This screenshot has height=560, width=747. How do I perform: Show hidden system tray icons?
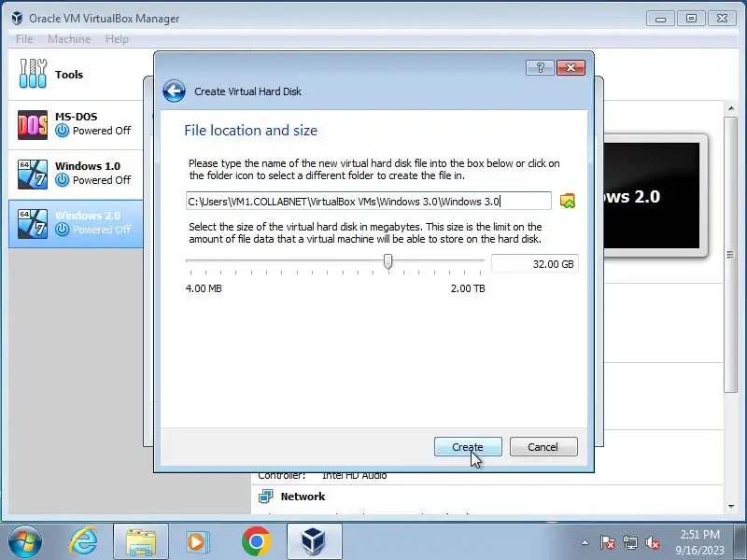click(x=585, y=542)
